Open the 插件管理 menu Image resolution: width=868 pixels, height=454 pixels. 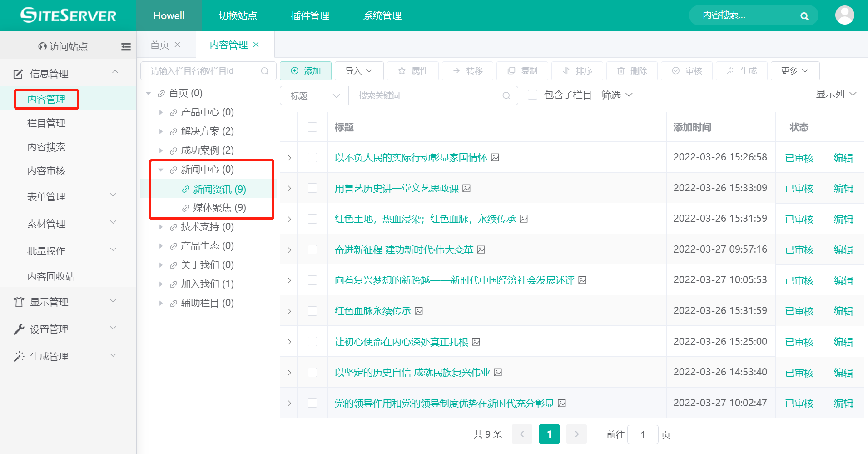click(x=310, y=15)
